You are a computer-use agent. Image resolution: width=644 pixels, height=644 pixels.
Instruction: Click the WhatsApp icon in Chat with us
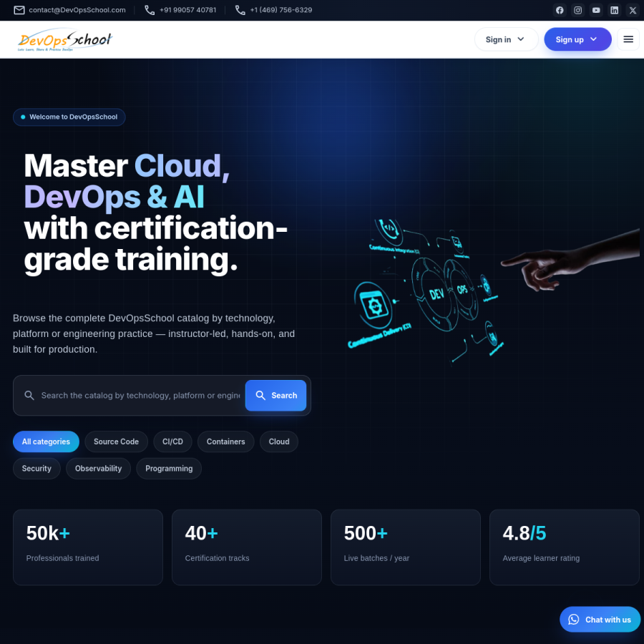[573, 620]
